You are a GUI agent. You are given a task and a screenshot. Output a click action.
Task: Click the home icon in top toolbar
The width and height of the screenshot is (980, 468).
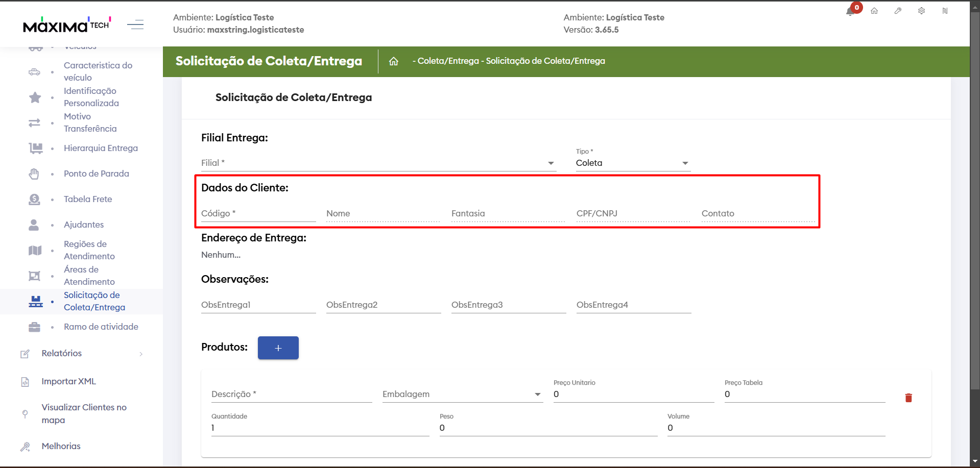874,11
